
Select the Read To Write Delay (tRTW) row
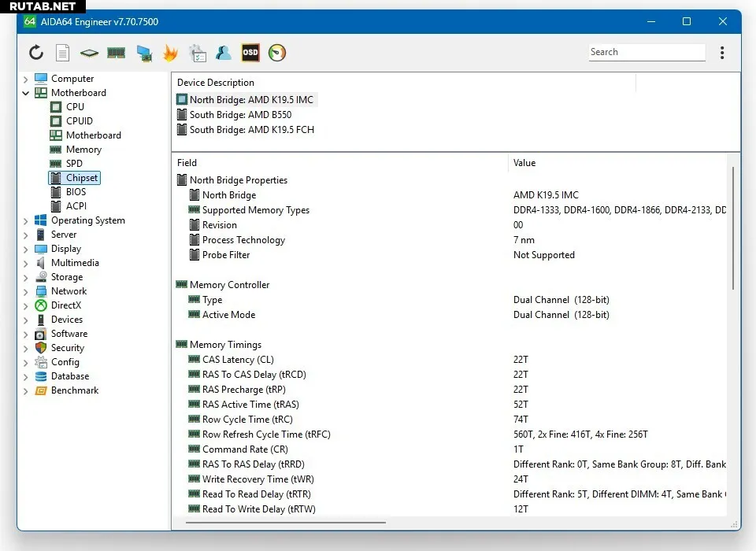coord(450,509)
